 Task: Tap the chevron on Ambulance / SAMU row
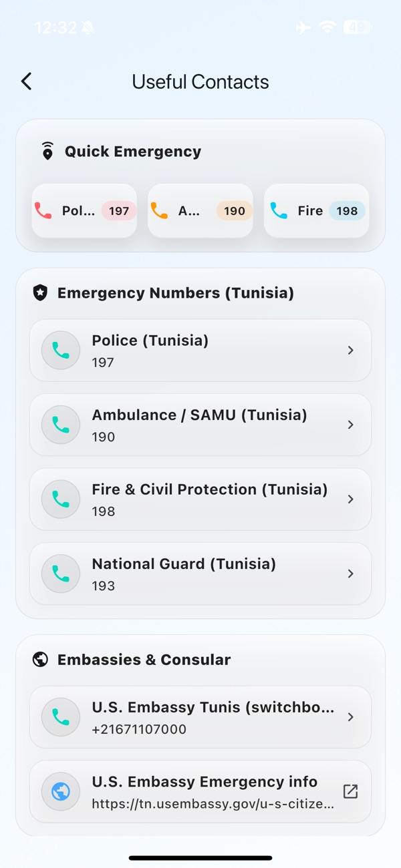[x=350, y=425]
